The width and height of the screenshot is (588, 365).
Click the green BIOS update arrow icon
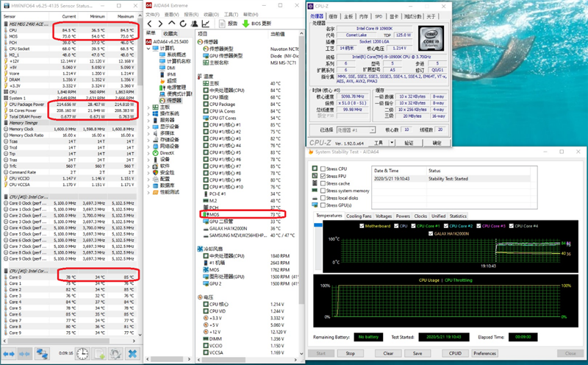pyautogui.click(x=247, y=23)
